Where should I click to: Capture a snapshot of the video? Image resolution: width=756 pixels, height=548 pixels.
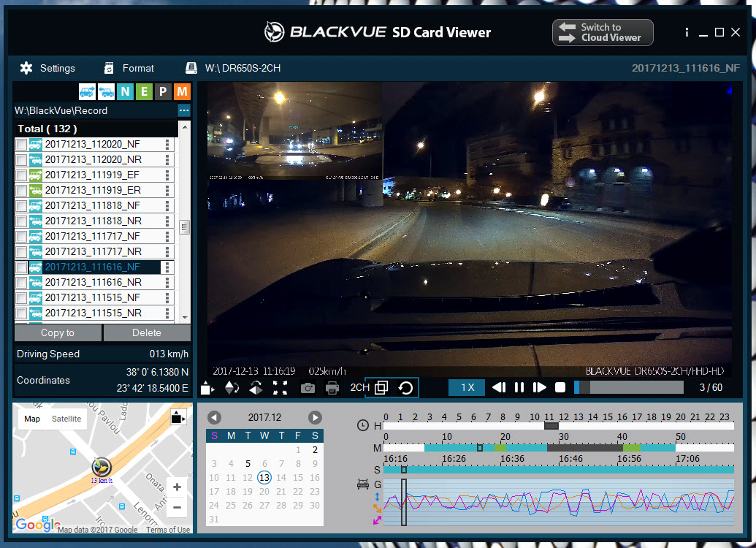308,387
